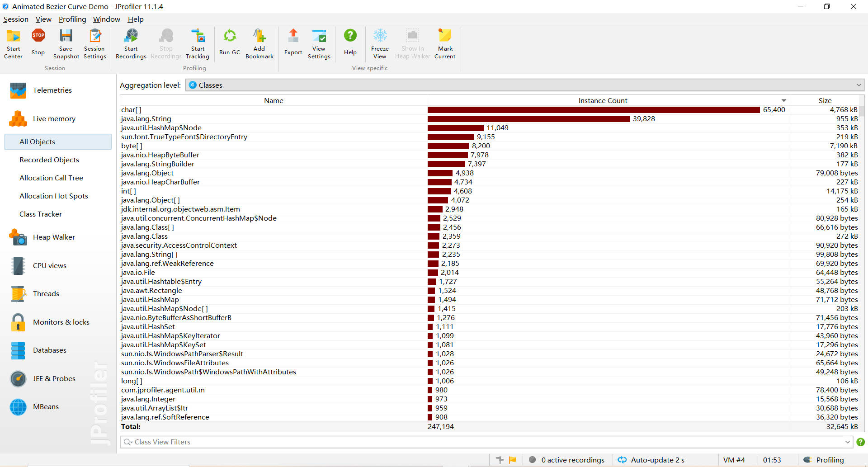
Task: Click the 01:53 elapsed time
Action: coord(772,460)
